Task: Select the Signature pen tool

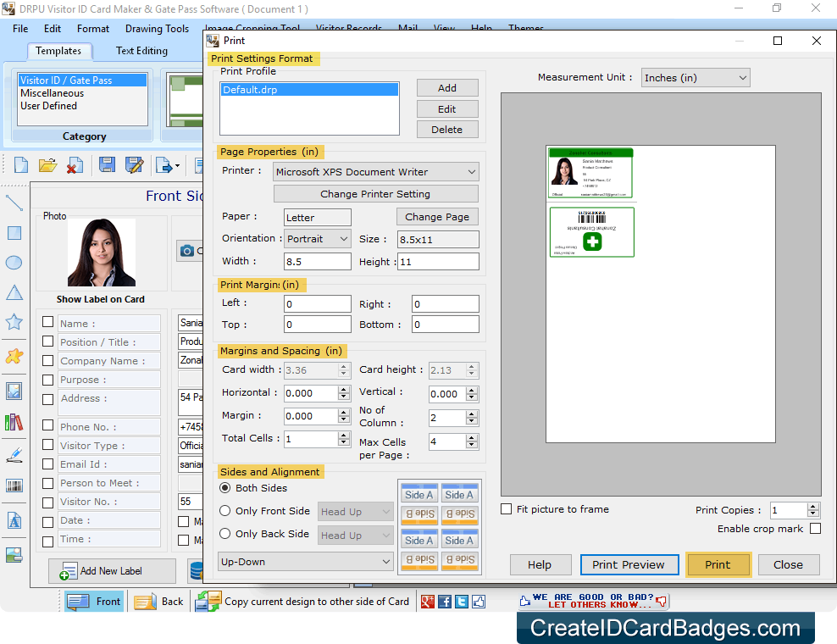Action: coord(14,455)
